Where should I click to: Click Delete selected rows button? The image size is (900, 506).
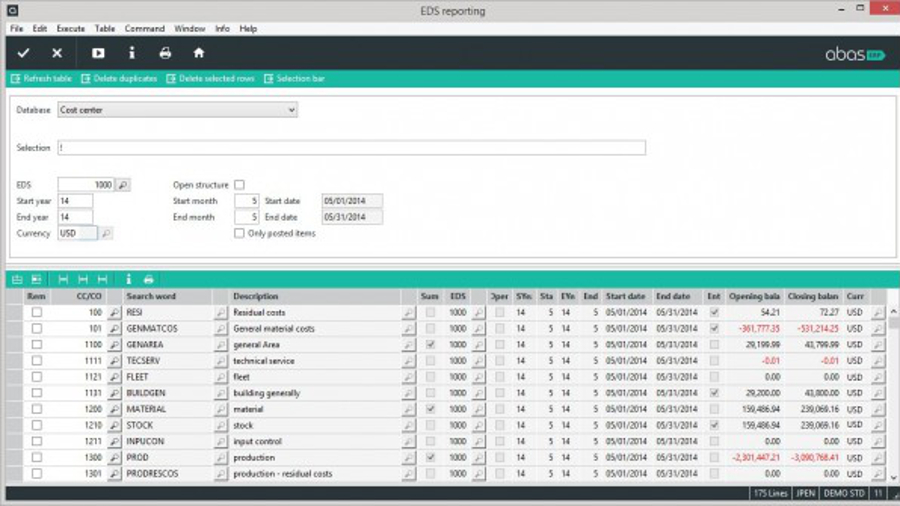211,79
